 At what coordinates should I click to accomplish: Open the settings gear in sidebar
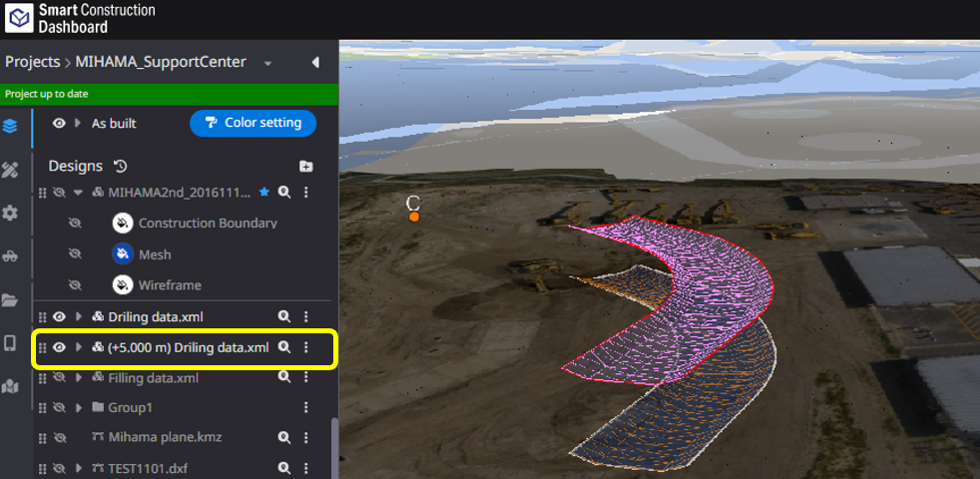pyautogui.click(x=10, y=213)
